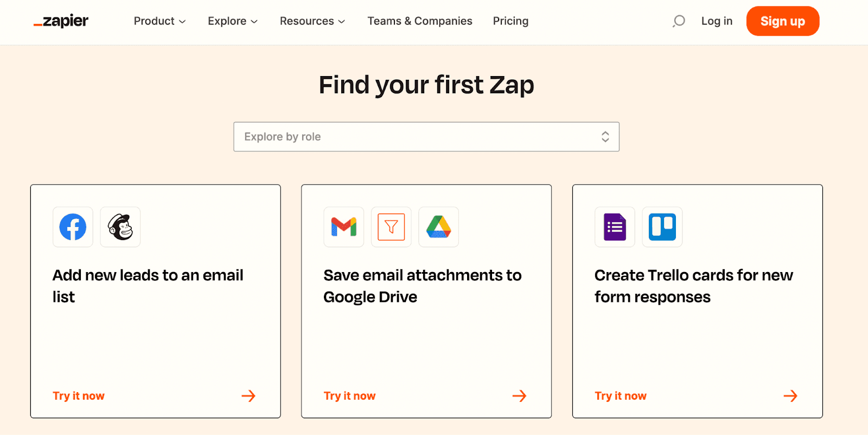868x435 pixels.
Task: Click the Zapier logo
Action: [x=61, y=21]
